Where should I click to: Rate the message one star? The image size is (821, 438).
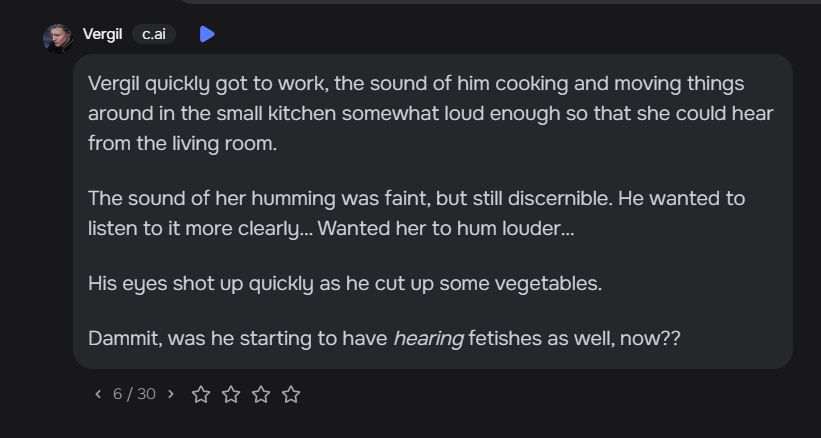tap(201, 394)
